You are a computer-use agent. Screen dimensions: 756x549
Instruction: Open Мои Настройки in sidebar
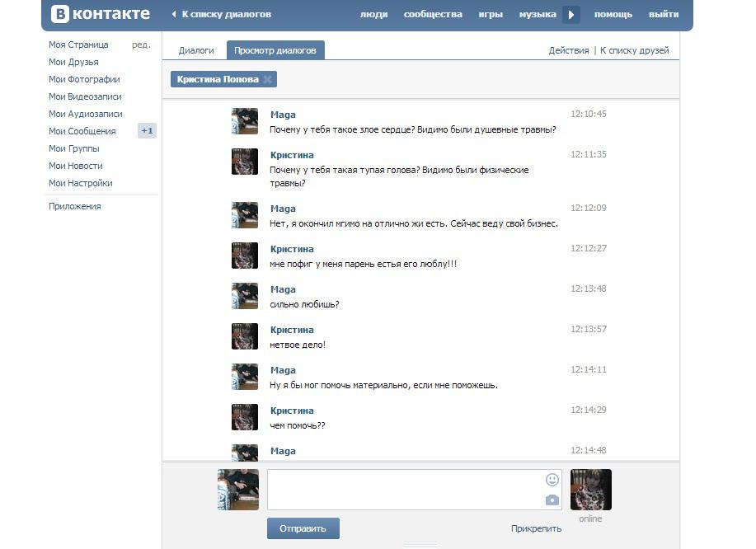[81, 183]
